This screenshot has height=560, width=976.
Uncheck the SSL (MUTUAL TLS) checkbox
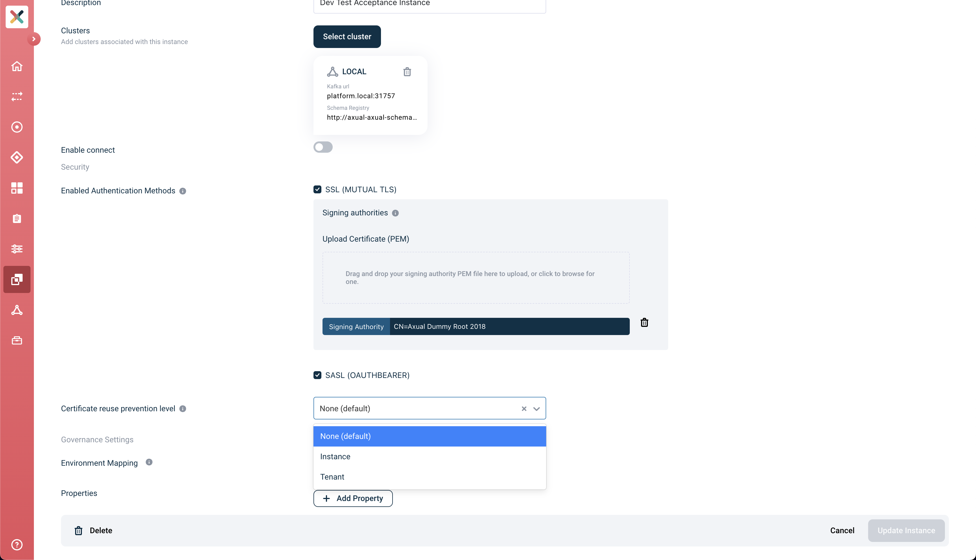coord(317,189)
